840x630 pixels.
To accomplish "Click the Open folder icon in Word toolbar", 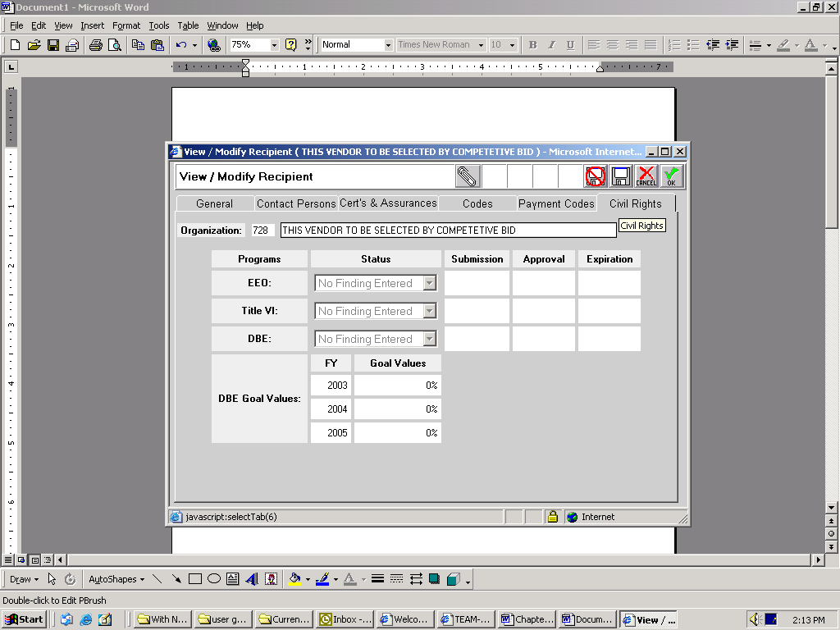I will point(34,45).
